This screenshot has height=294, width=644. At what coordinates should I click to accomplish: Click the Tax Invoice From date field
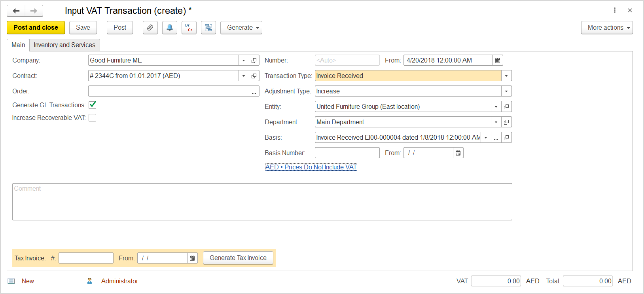[162, 258]
